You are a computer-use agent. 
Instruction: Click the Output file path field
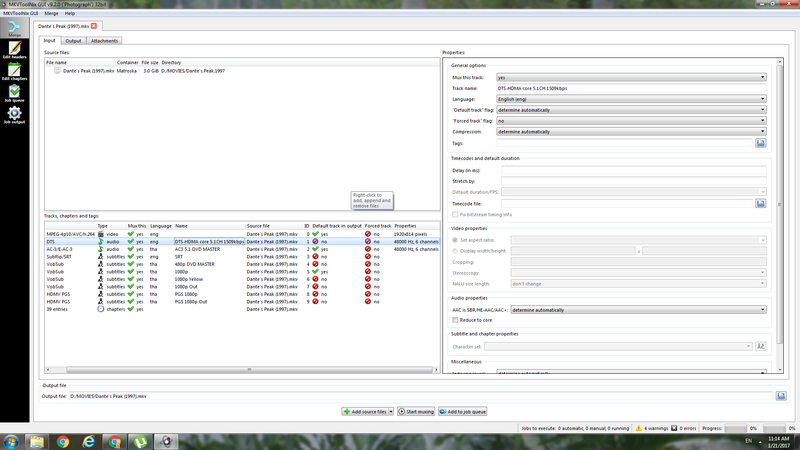coord(421,396)
